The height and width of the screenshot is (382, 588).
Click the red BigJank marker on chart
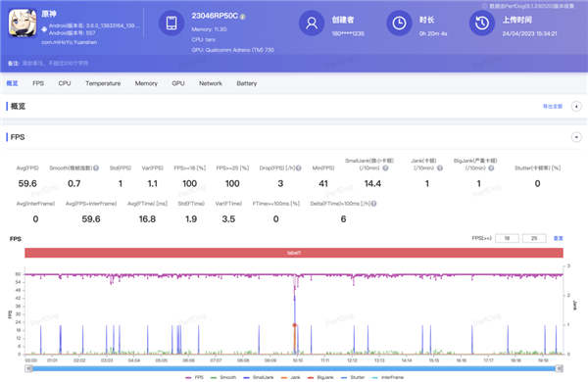[294, 325]
